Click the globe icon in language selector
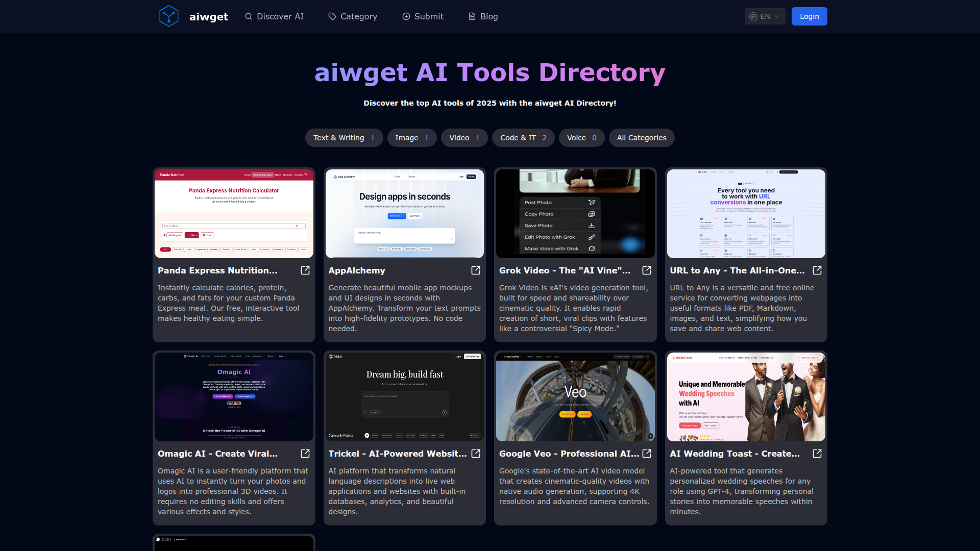Screen dimensions: 980x551 (753, 16)
